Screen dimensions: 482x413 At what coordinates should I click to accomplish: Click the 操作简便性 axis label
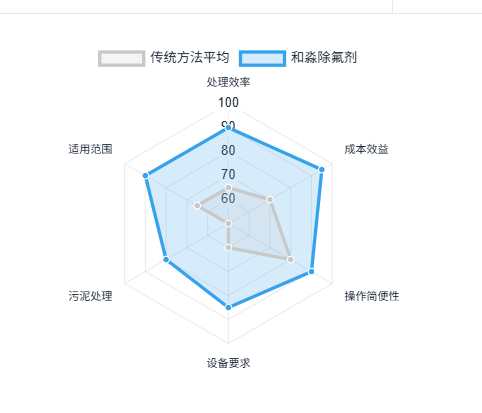pos(372,296)
